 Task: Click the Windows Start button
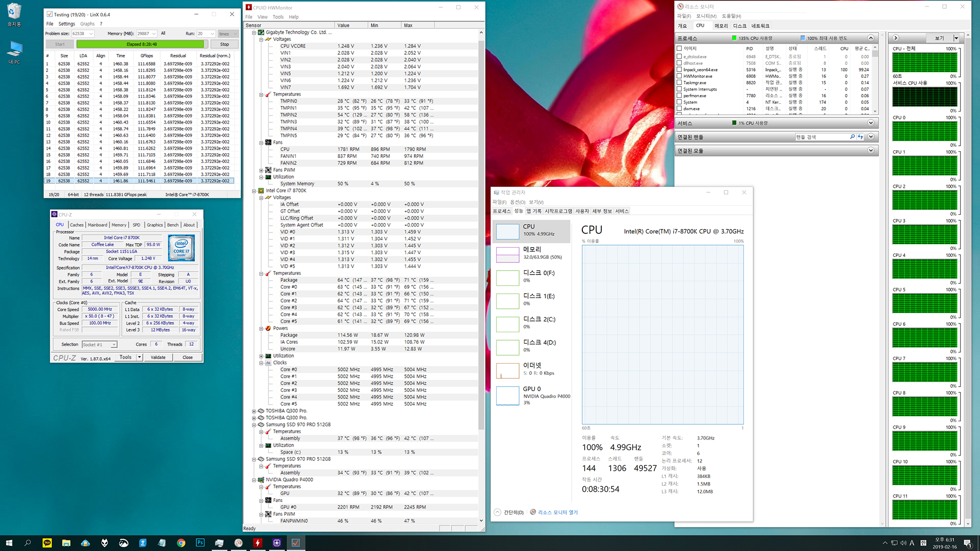[x=9, y=543]
